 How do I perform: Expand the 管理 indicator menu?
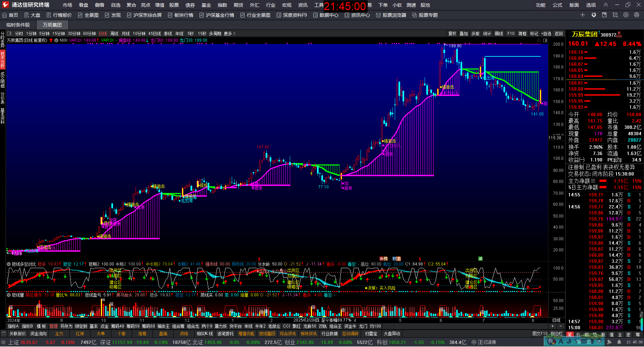point(54,326)
